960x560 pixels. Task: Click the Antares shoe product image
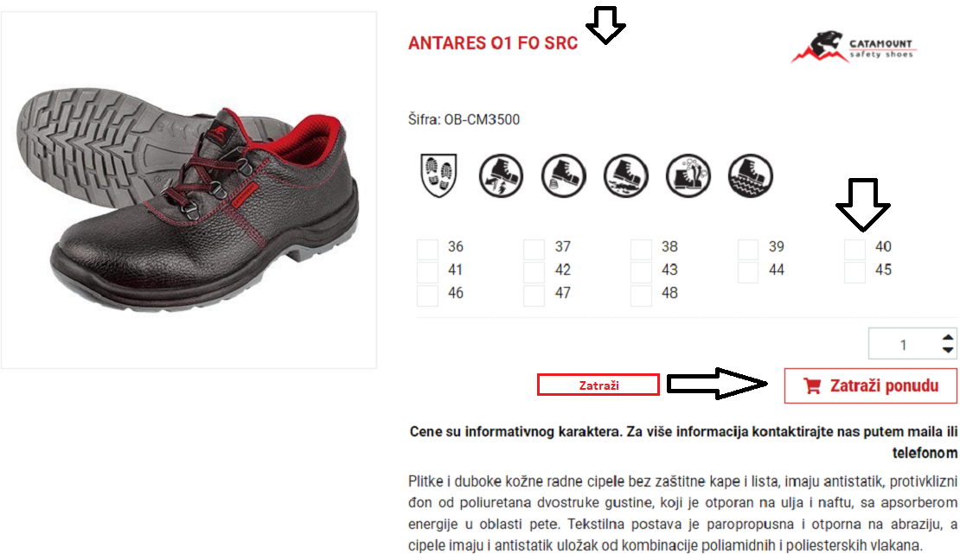tap(189, 190)
